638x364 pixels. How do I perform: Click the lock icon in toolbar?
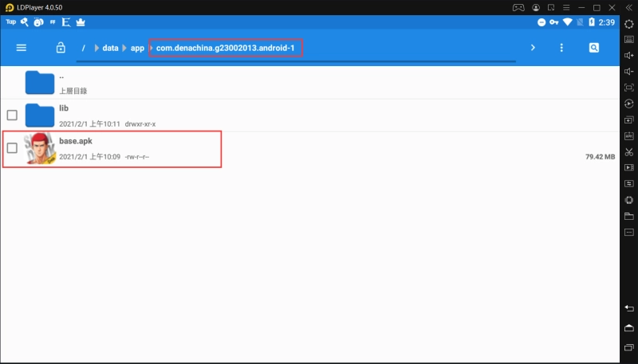click(61, 48)
